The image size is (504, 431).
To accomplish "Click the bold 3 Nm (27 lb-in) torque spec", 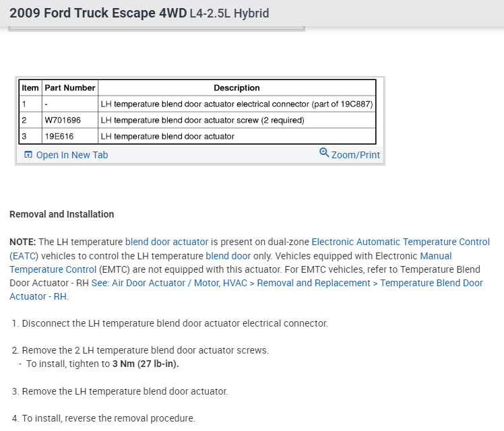I will coord(146,364).
